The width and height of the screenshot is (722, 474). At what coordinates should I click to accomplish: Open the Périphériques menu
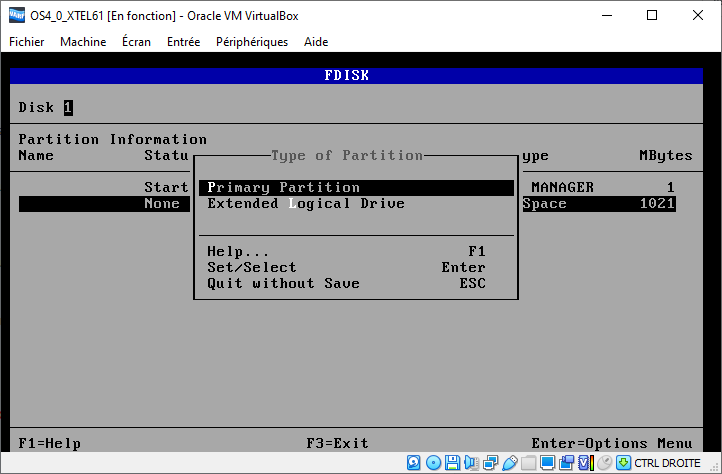pos(251,42)
